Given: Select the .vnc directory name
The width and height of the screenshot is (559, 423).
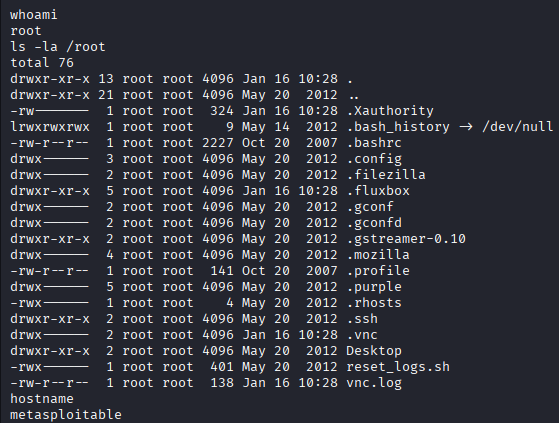Looking at the screenshot, I should click(362, 335).
